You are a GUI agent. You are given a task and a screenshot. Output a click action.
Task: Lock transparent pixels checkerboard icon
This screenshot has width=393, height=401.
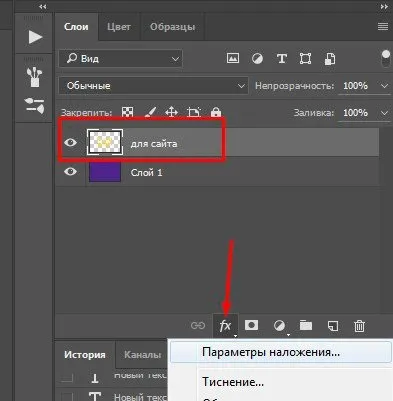click(127, 112)
